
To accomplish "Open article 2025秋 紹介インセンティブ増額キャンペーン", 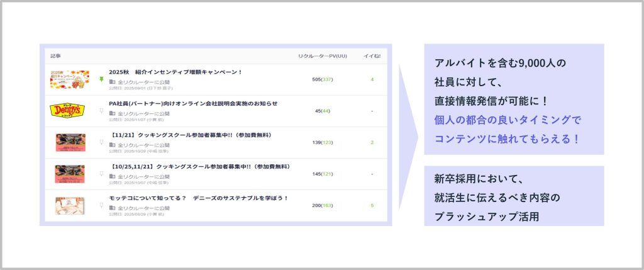I will tap(175, 72).
